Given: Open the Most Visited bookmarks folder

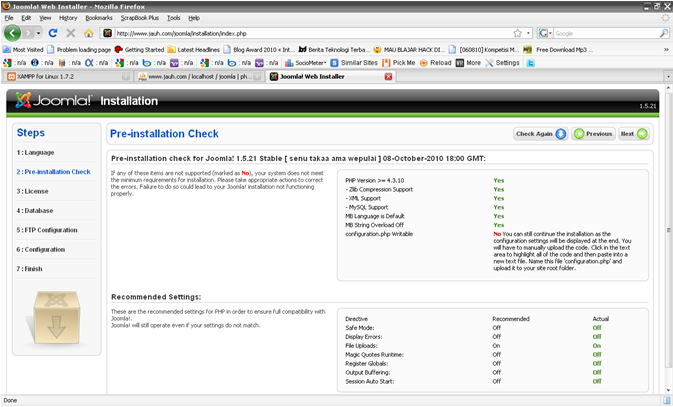Looking at the screenshot, I should (x=23, y=49).
